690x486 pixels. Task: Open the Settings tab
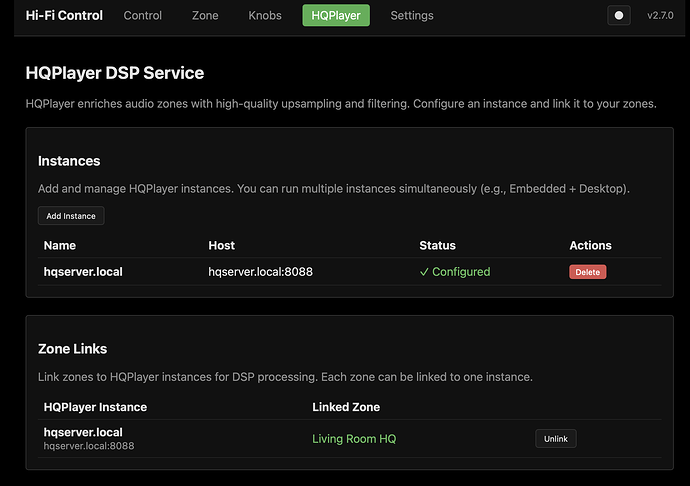click(412, 16)
